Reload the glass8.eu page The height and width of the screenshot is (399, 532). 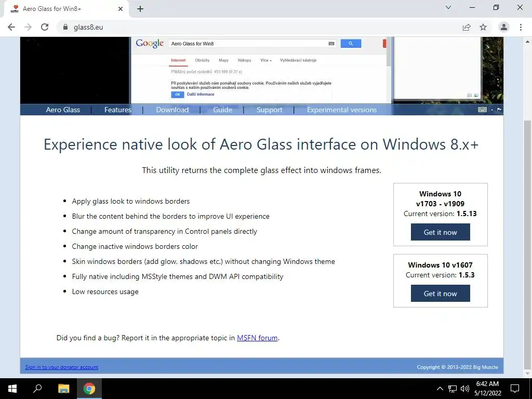pyautogui.click(x=45, y=27)
